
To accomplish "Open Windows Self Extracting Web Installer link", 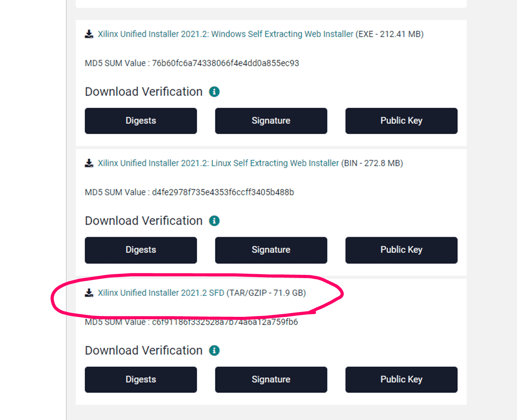I will point(226,34).
